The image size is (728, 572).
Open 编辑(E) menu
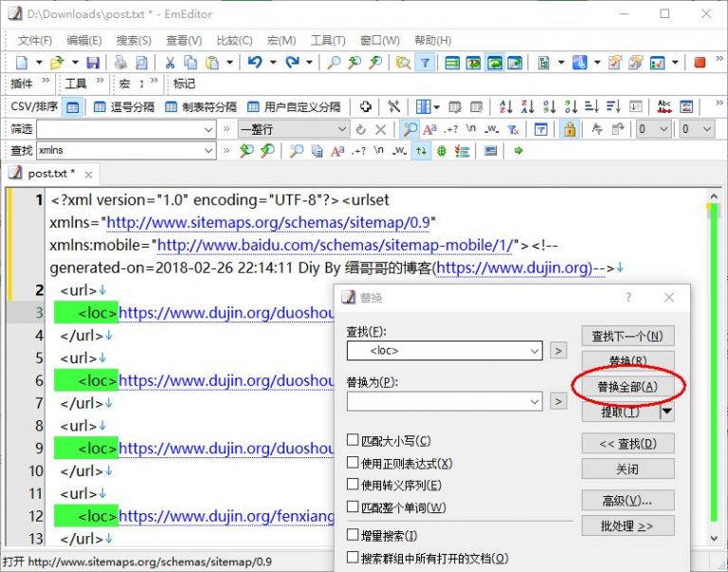(84, 41)
